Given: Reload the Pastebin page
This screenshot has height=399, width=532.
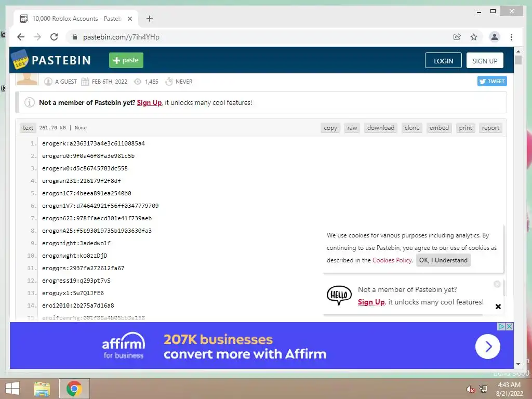Looking at the screenshot, I should point(54,37).
